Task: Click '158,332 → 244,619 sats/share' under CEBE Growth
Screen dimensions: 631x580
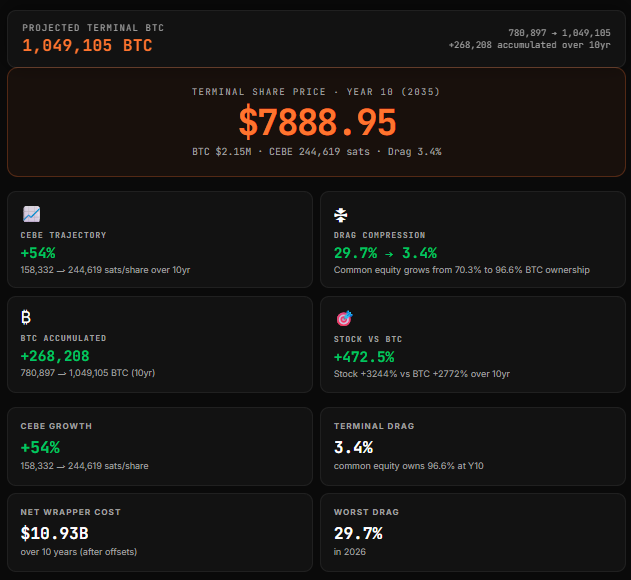Action: 85,466
